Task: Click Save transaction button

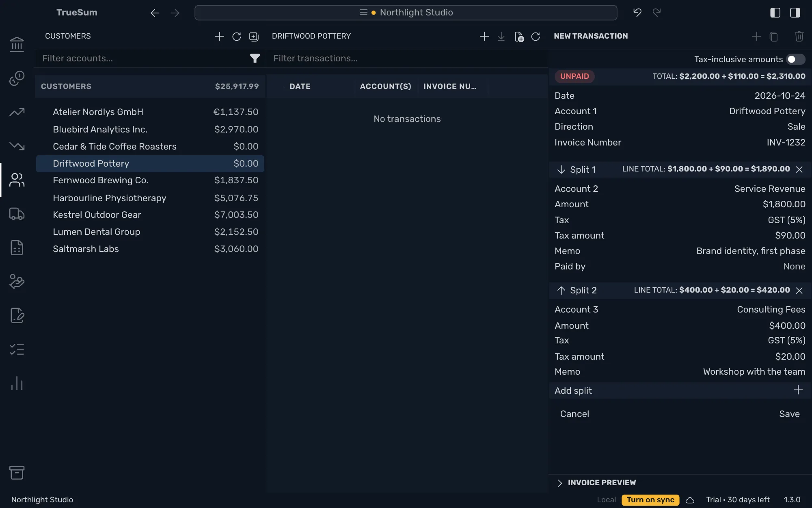Action: coord(789,414)
